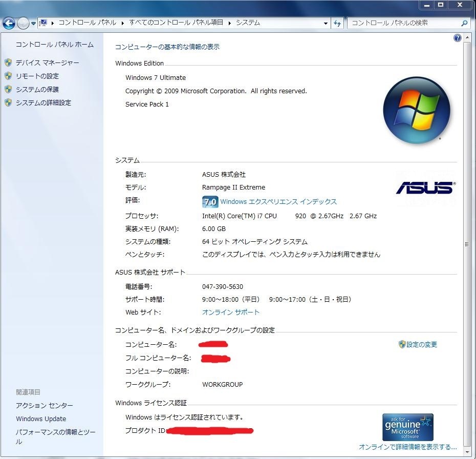
Task: Select すべてのコントロール パネル項目 breadcrumb
Action: click(x=176, y=23)
